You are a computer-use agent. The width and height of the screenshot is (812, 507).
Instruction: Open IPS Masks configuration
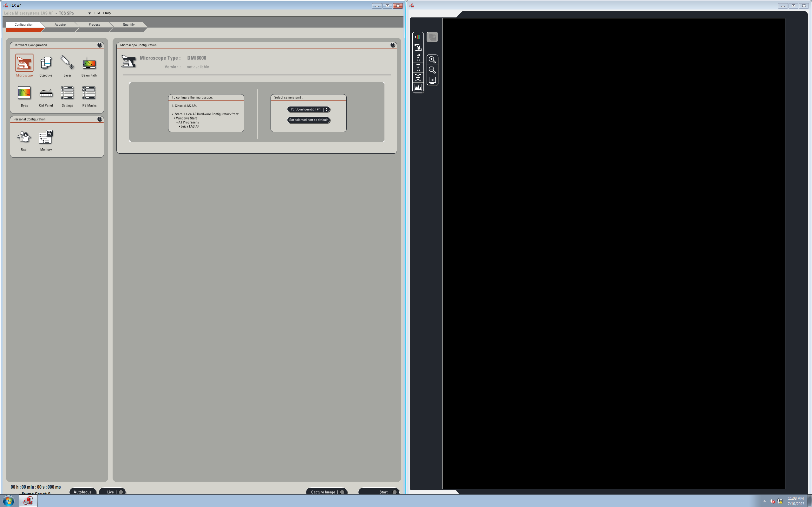click(89, 93)
